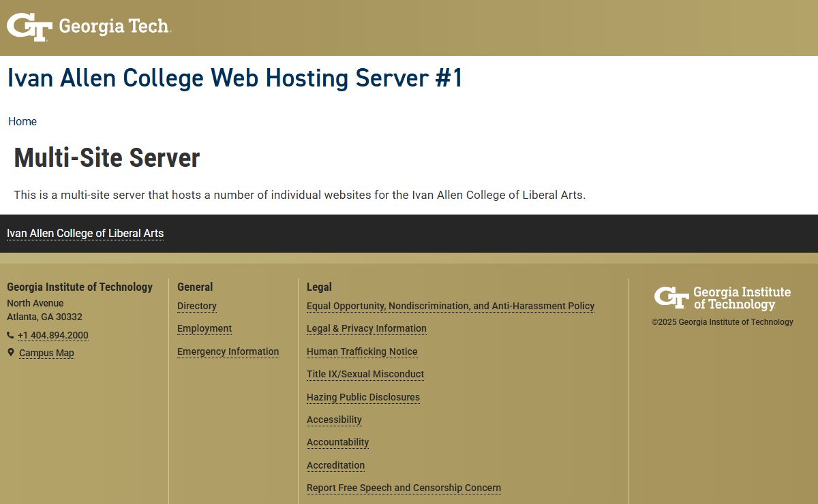Click the Legal column heading
The image size is (818, 504).
pyautogui.click(x=319, y=287)
